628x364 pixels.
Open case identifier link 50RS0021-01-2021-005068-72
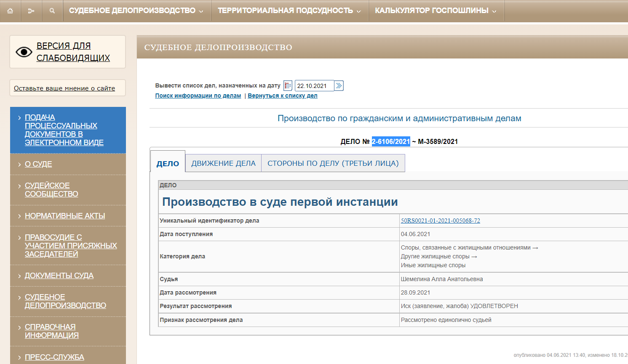click(x=440, y=221)
